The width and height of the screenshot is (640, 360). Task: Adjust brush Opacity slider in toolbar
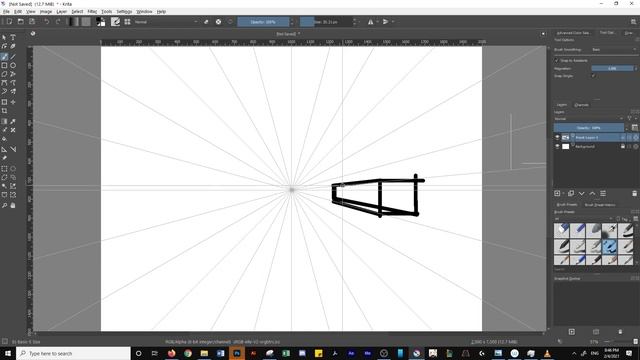click(x=263, y=22)
